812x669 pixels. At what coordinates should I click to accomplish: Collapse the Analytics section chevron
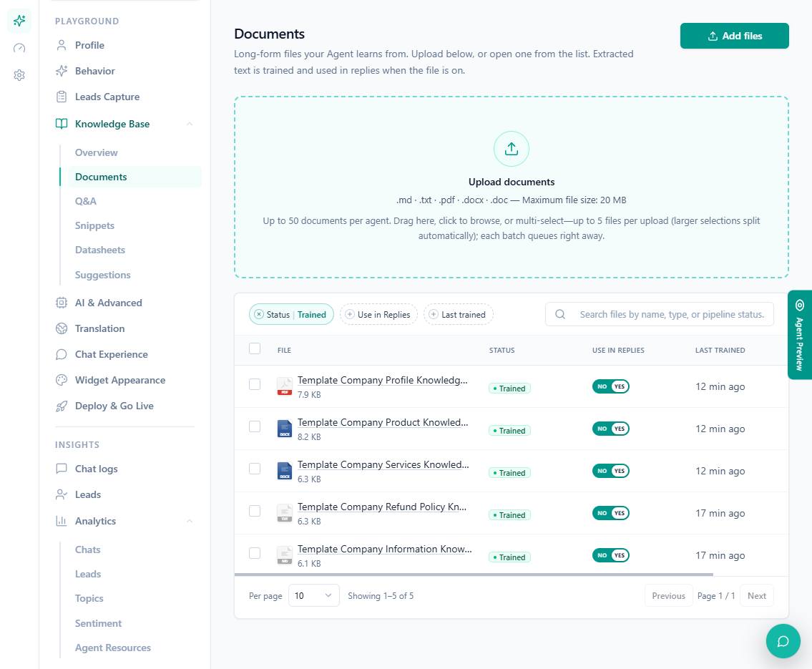coord(190,521)
